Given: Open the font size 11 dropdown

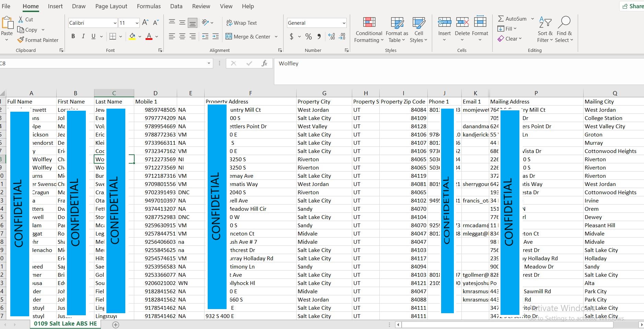Looking at the screenshot, I should (137, 23).
